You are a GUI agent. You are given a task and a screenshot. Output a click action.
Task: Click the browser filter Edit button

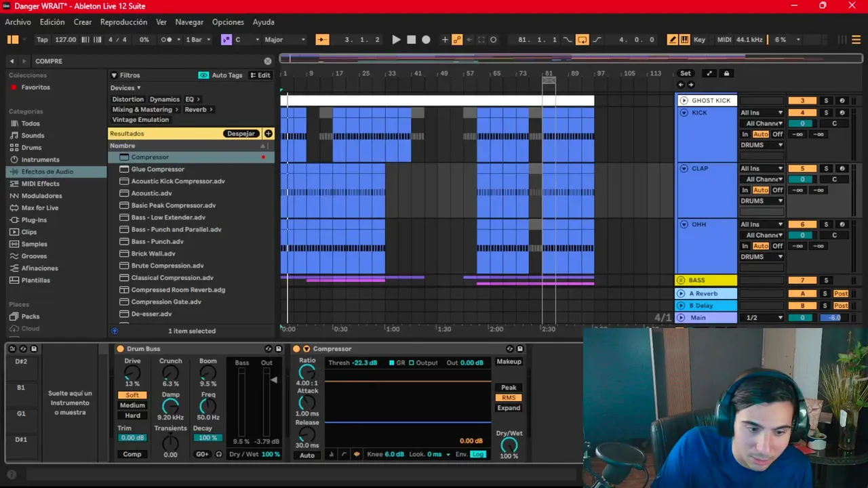pyautogui.click(x=260, y=75)
